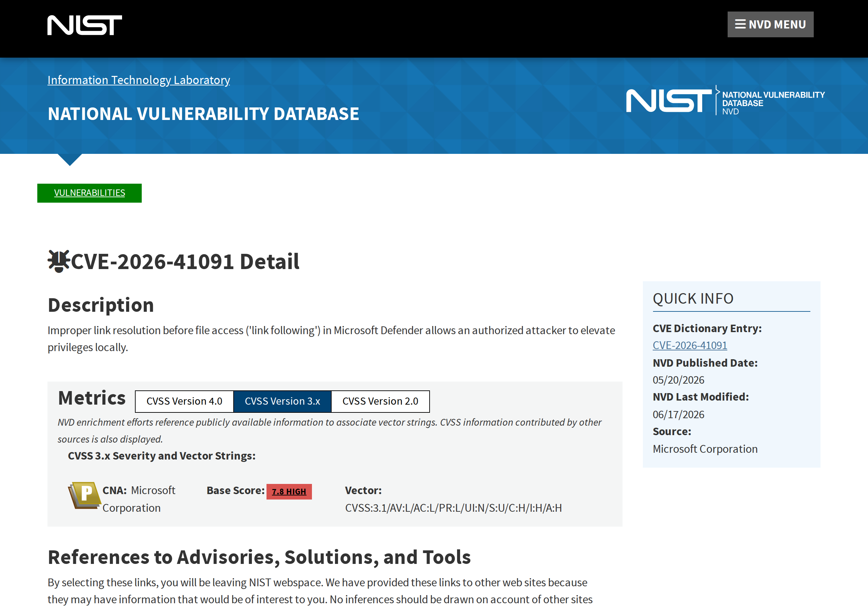Switch to the CVSS Version 4.0 tab
Viewport: 868px width, 610px height.
coord(184,401)
